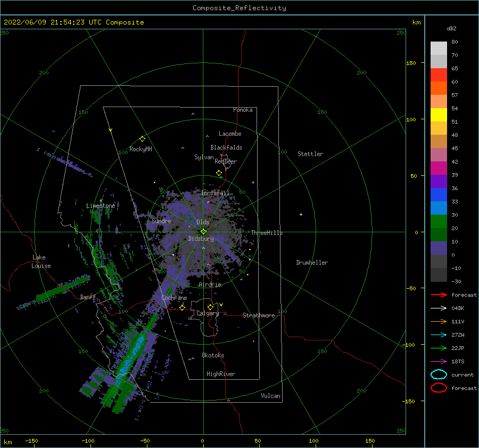The image size is (479, 448).
Task: Click the Okotoks label
Action: tap(213, 355)
